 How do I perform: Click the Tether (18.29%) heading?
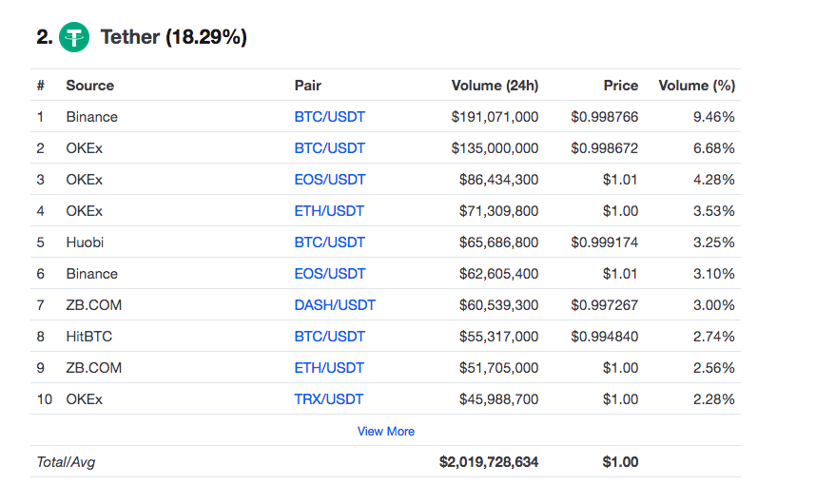(x=174, y=37)
